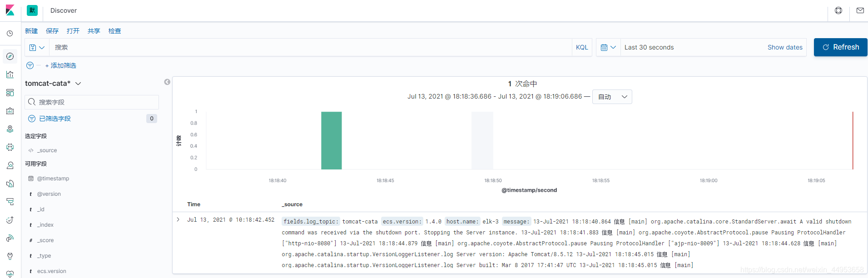Image resolution: width=868 pixels, height=278 pixels.
Task: Open Maps icon in sidebar
Action: [x=10, y=129]
